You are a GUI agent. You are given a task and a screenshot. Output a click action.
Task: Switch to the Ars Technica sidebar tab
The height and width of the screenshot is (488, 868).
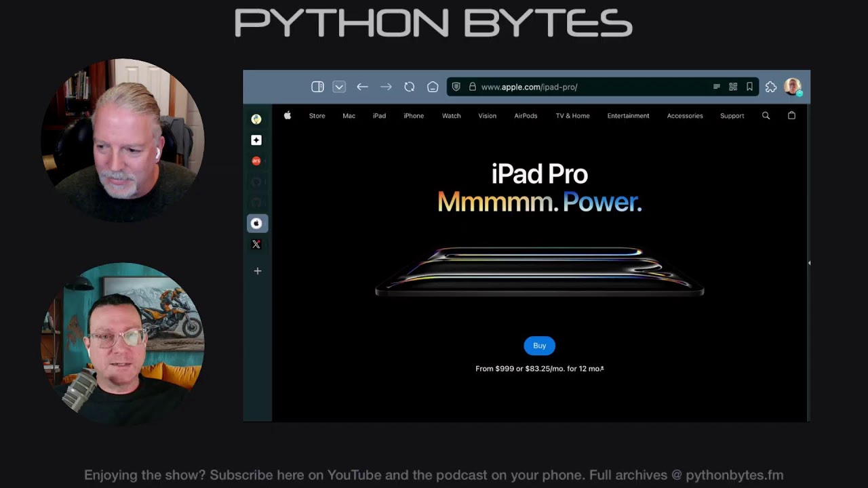[256, 161]
